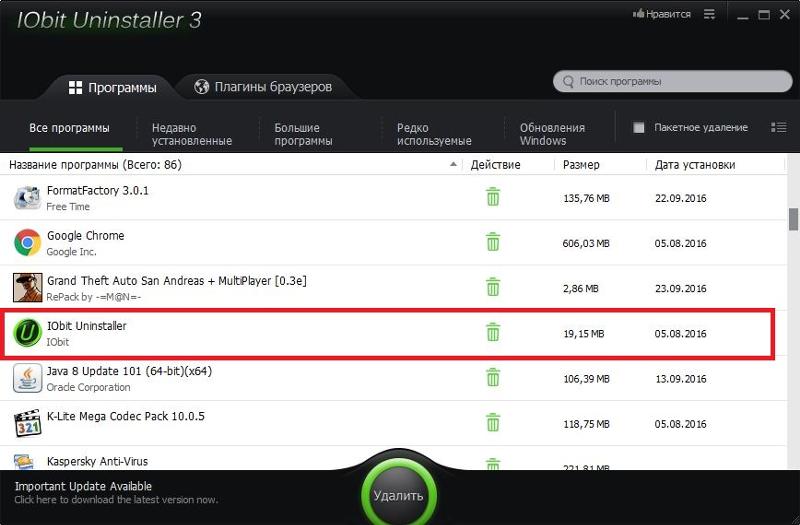Select the Недавно установленные filter tab
800x525 pixels.
coord(192,134)
